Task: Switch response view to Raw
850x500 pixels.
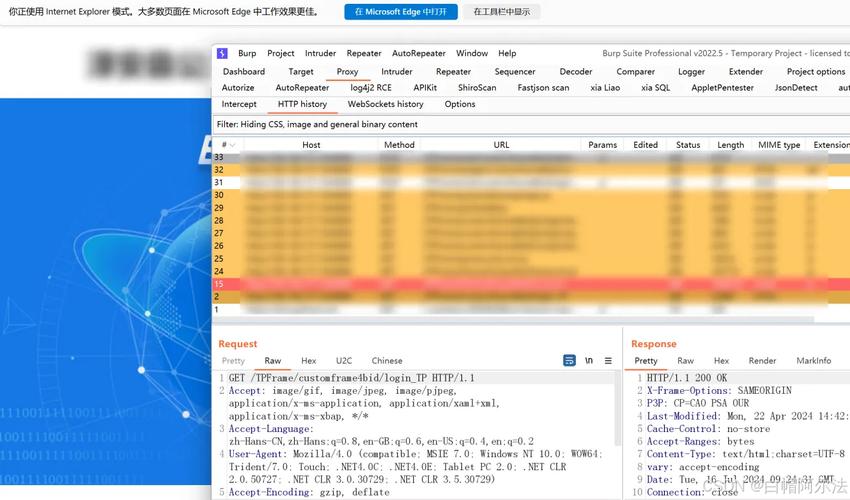Action: [x=685, y=361]
